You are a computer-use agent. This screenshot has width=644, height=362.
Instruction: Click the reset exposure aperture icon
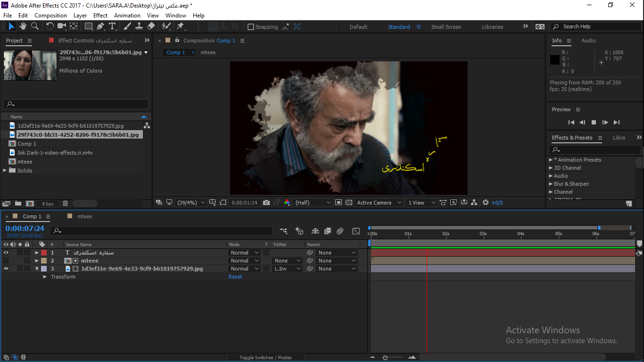(x=486, y=203)
